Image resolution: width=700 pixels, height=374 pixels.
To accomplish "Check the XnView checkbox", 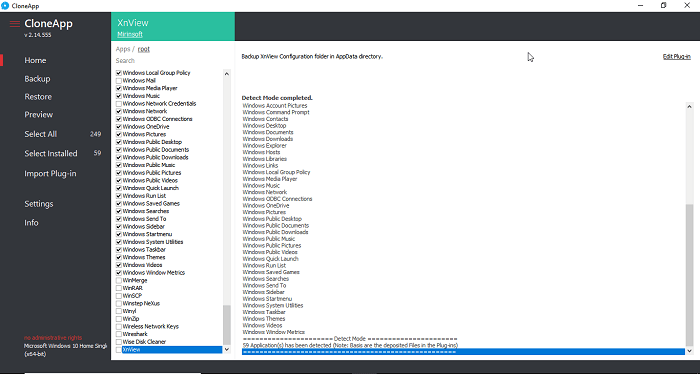I will (119, 349).
